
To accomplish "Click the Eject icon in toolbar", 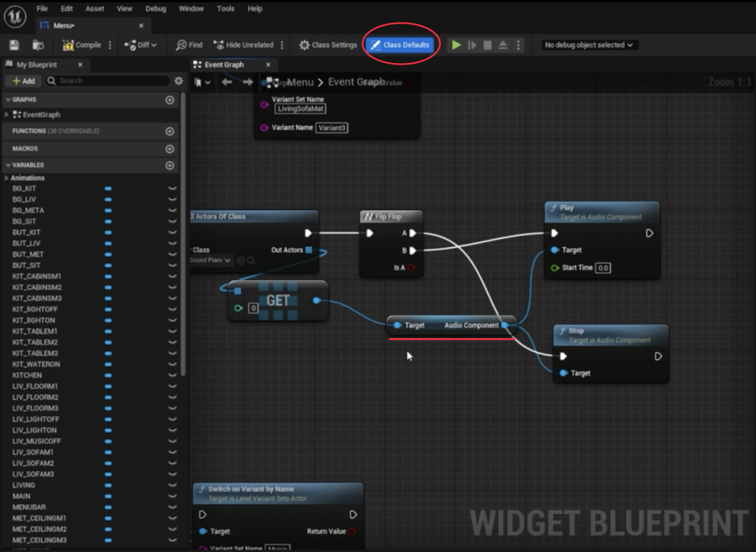I will coord(503,45).
